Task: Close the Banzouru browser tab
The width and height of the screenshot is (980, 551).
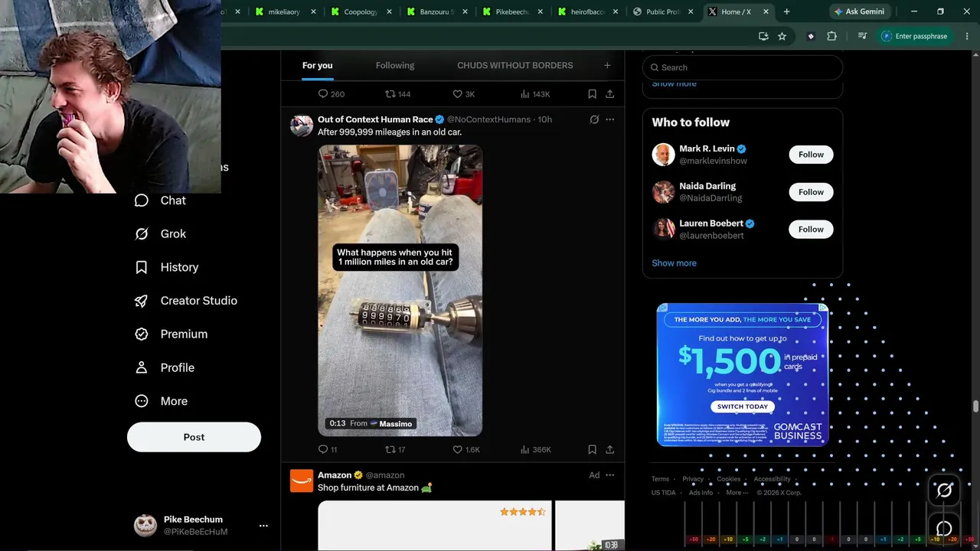Action: (x=464, y=11)
